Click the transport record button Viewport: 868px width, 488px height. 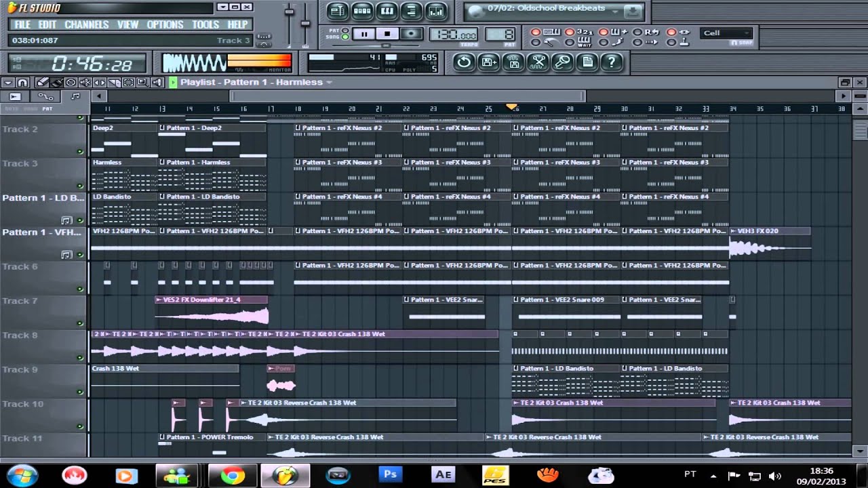[411, 34]
